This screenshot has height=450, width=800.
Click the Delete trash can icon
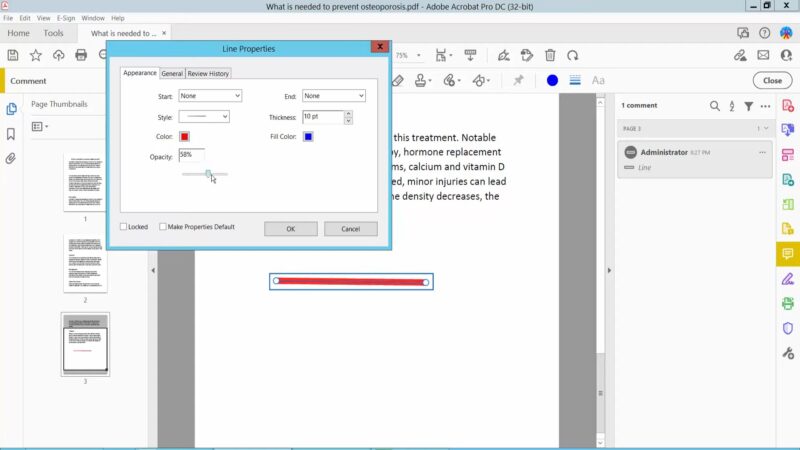(550, 55)
